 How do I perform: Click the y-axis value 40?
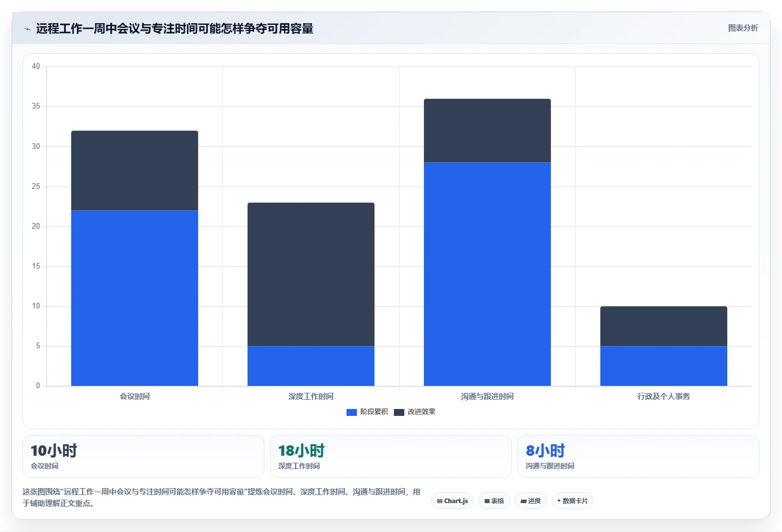(36, 66)
